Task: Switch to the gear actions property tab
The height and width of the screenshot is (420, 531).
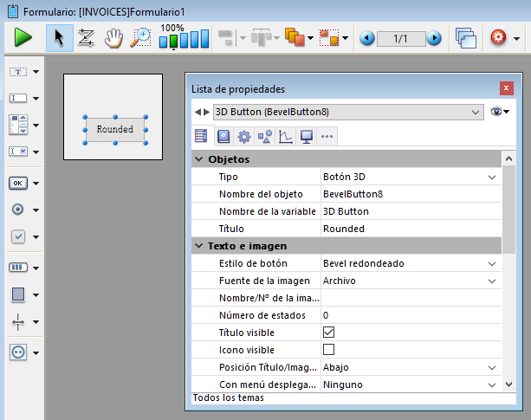Action: pyautogui.click(x=244, y=136)
